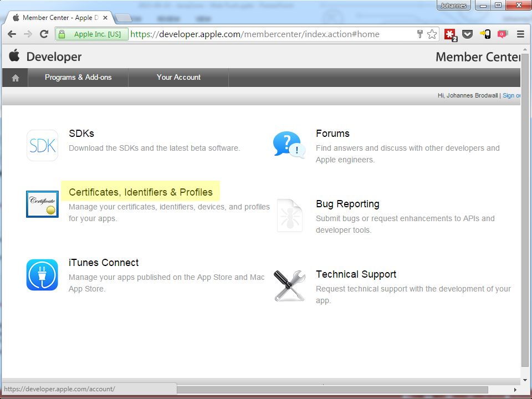The width and height of the screenshot is (532, 399).
Task: Click the vertical scrollbar thumb
Action: pyautogui.click(x=525, y=209)
